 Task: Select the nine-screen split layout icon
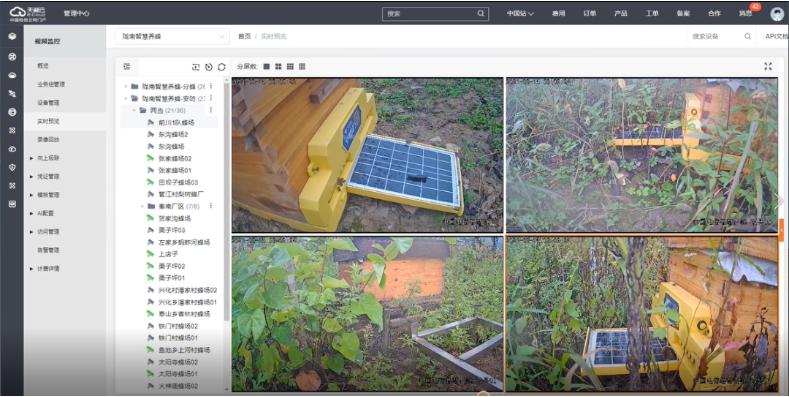coord(290,66)
